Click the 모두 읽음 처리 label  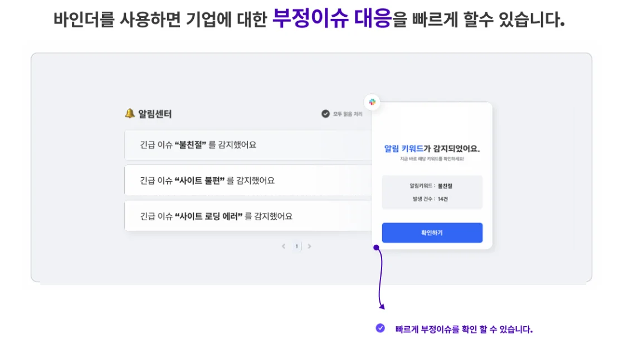tap(348, 114)
